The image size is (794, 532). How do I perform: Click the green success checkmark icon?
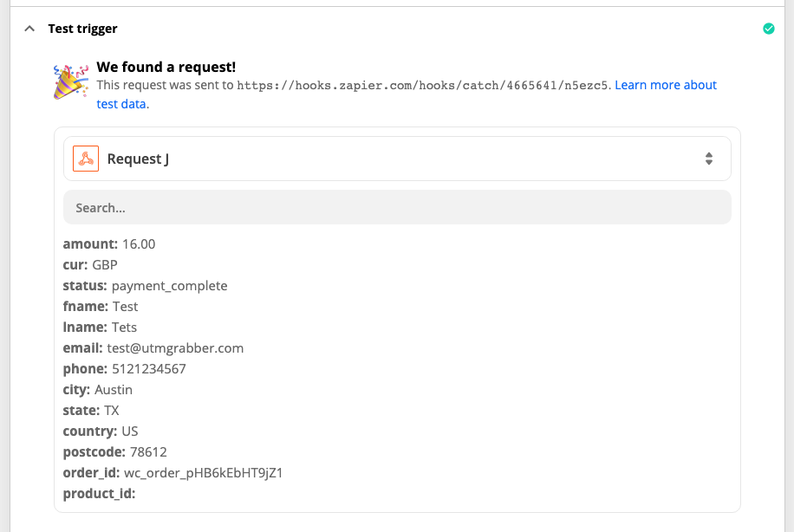(x=768, y=29)
